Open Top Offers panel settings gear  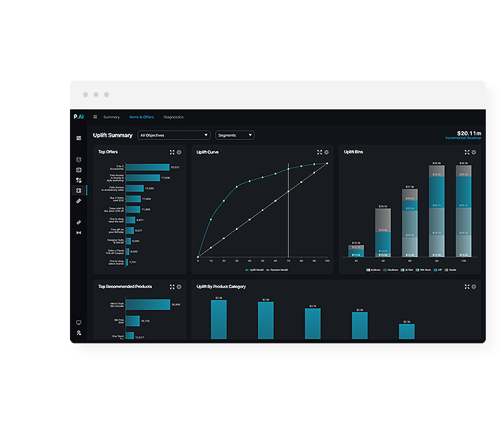[x=179, y=152]
